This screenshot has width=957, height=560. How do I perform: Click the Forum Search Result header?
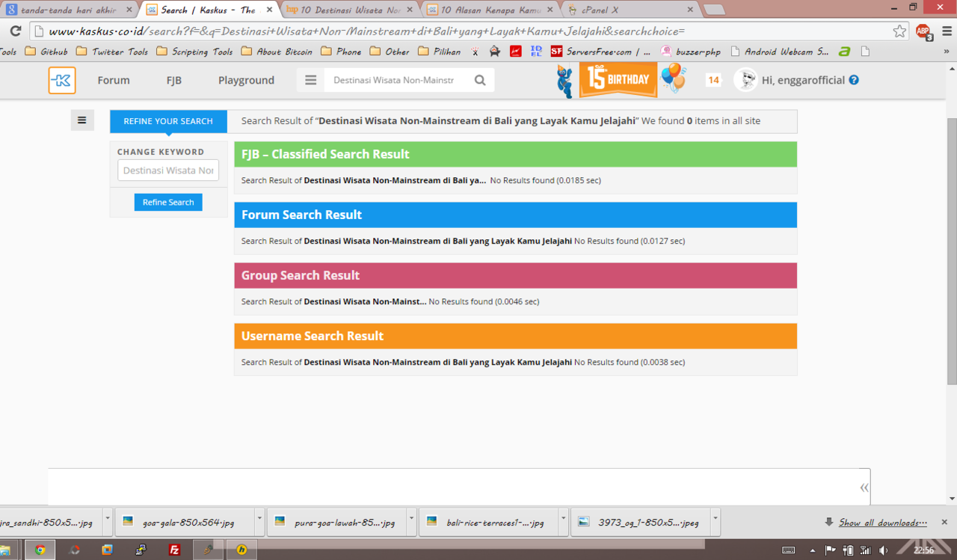point(515,215)
